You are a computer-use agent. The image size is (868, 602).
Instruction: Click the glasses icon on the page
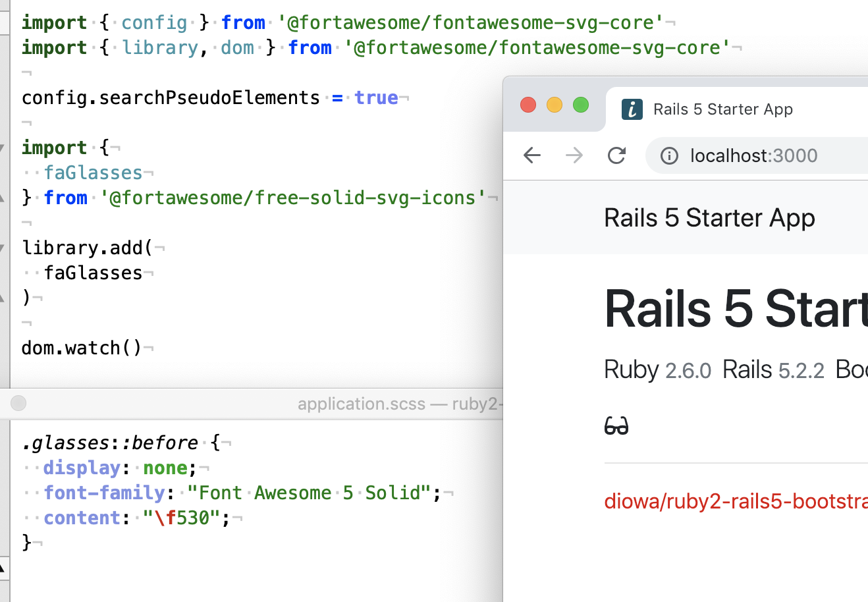616,426
